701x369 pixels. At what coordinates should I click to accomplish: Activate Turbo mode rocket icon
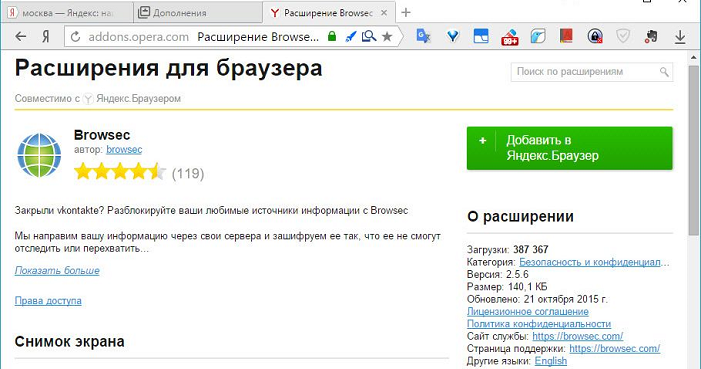[351, 36]
